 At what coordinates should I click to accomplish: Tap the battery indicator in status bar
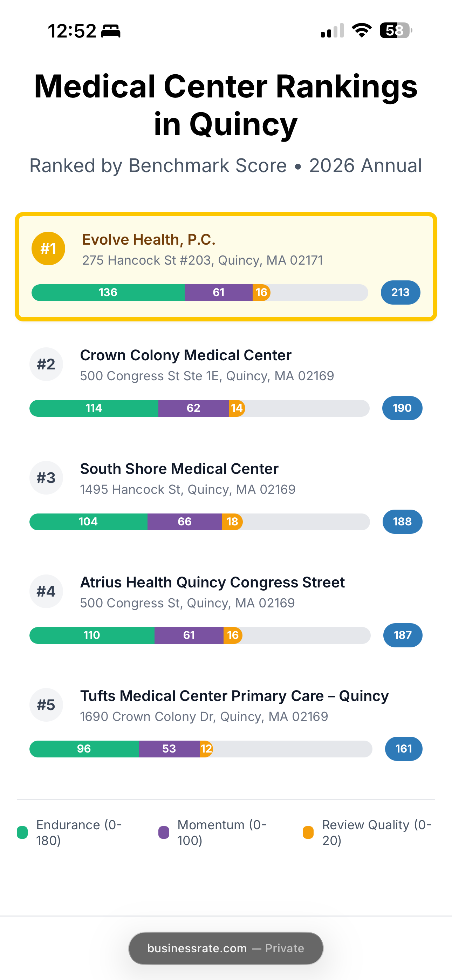396,30
